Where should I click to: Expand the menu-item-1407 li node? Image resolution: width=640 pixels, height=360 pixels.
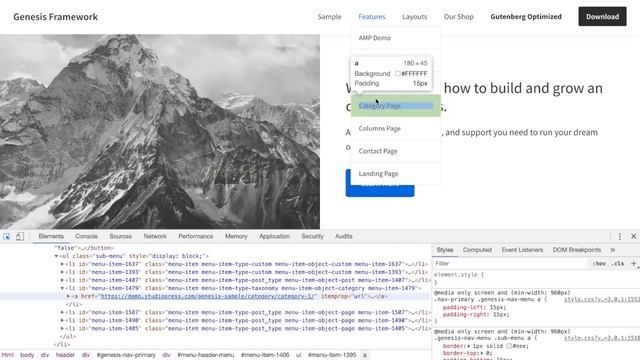(x=62, y=280)
